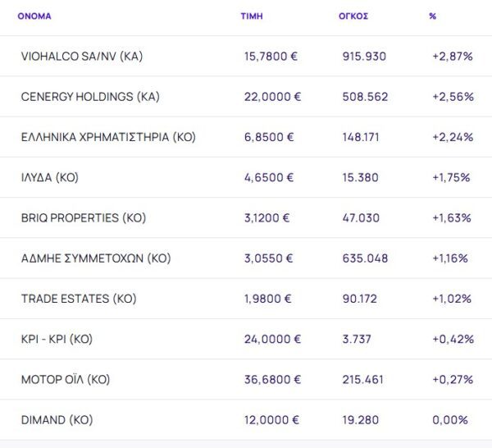The width and height of the screenshot is (492, 448).
Task: Click the 508.562 volume for CENERGY
Action: tap(365, 96)
